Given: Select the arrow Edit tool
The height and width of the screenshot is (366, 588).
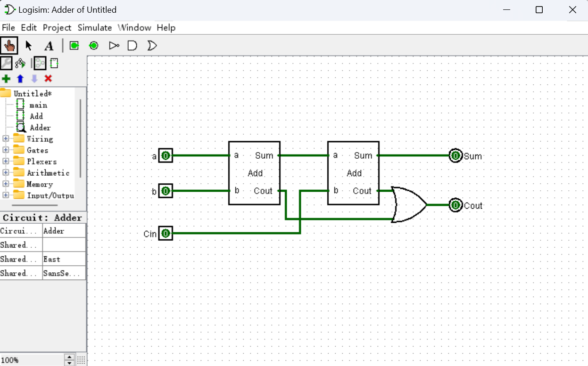Looking at the screenshot, I should point(29,46).
